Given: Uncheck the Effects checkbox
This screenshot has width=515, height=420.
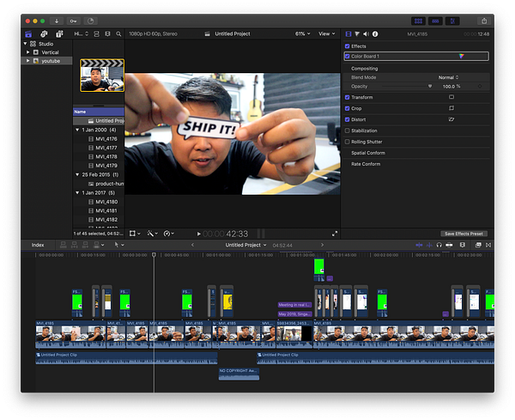Looking at the screenshot, I should [347, 46].
